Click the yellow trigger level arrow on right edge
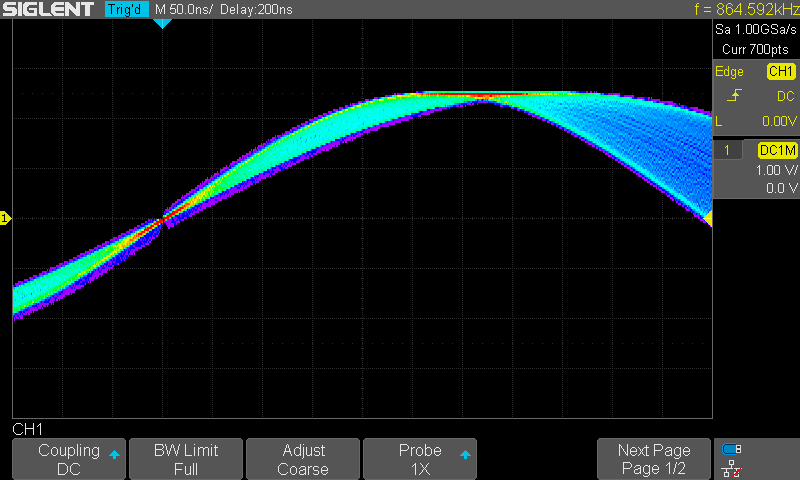Viewport: 800px width, 480px height. click(x=708, y=219)
